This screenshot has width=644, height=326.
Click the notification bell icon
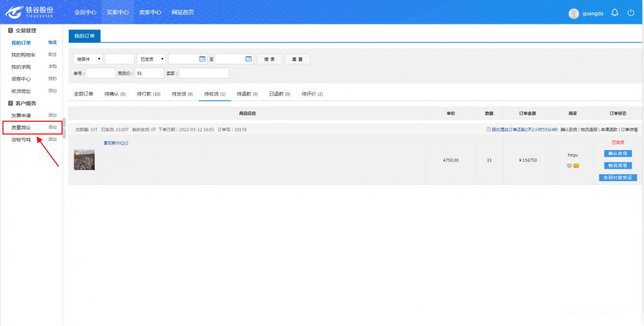point(614,12)
